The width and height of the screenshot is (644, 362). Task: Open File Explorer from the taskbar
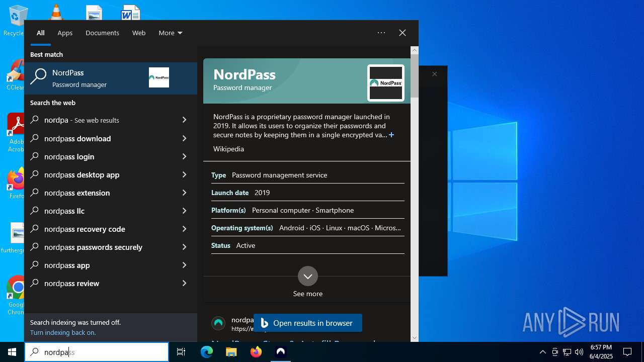tap(231, 352)
